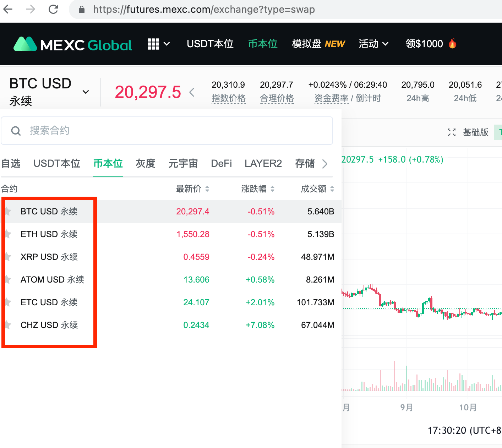The image size is (502, 448).
Task: Click the MEXC Global logo
Action: tap(73, 44)
